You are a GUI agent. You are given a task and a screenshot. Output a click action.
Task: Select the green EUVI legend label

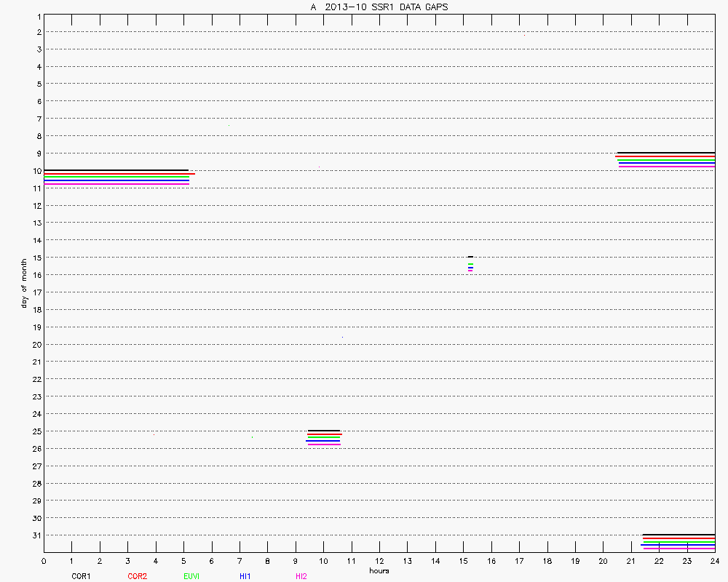(191, 576)
